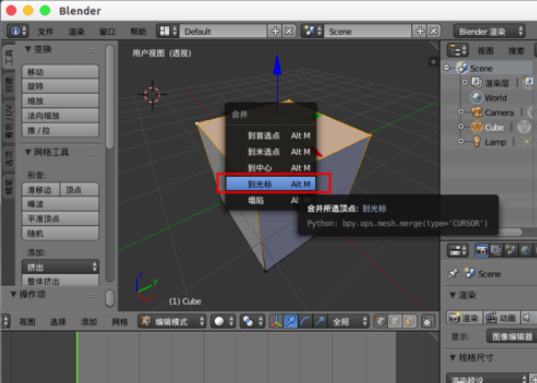Click the Scene icon in outliner
This screenshot has height=383, width=537.
click(x=462, y=68)
